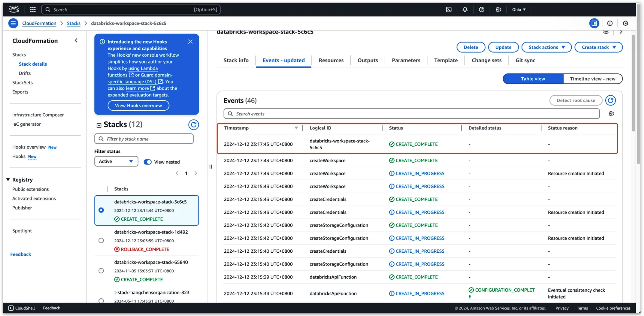Image resolution: width=644 pixels, height=316 pixels.
Task: Click the Update button for current stack
Action: click(503, 47)
